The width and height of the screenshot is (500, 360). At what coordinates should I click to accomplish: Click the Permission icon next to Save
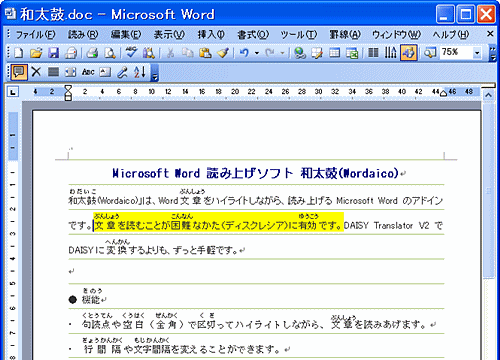tap(71, 53)
